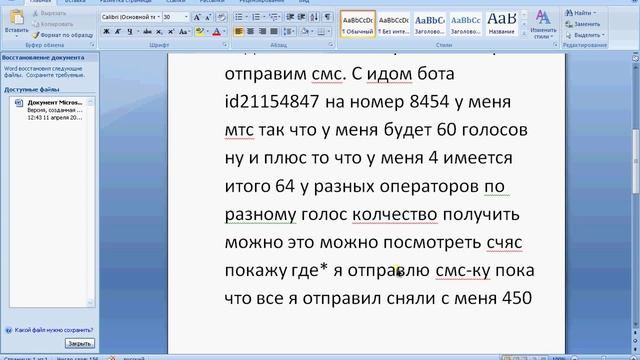Screen dimensions: 640x360
Task: Expand the styles gallery More arrow
Action: (x=524, y=34)
